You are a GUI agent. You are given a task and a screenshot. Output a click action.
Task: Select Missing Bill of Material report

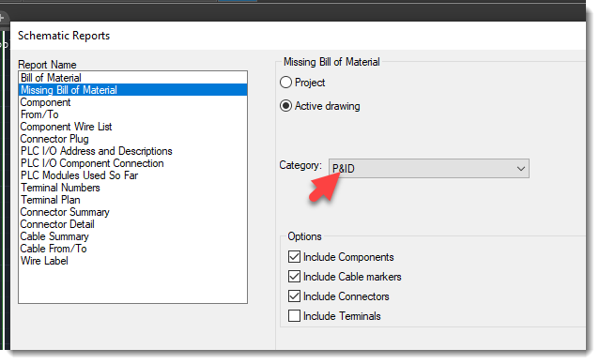pyautogui.click(x=132, y=90)
